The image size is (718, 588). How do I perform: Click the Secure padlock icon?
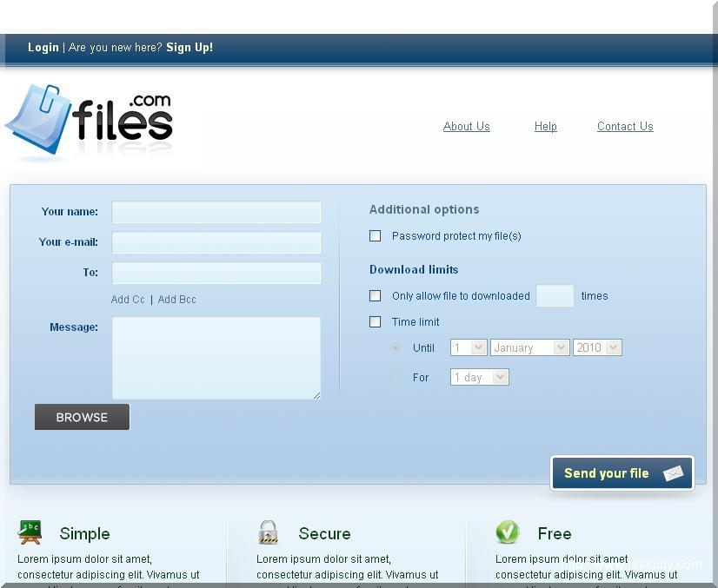(269, 532)
